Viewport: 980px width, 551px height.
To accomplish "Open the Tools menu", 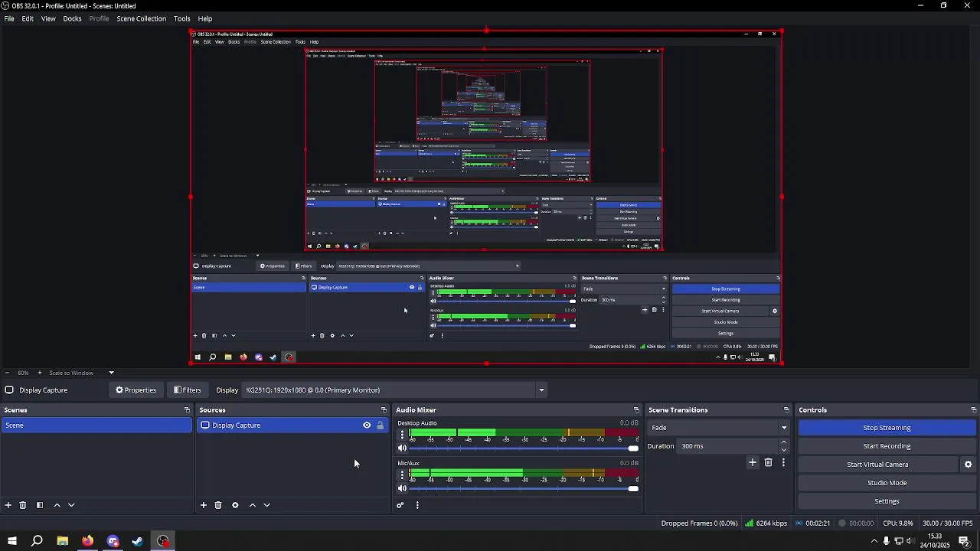I will 181,18.
